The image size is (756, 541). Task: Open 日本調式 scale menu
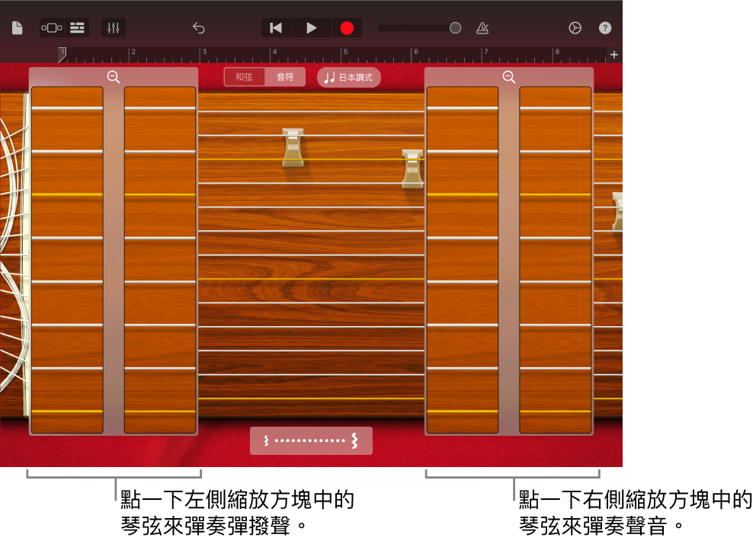348,77
